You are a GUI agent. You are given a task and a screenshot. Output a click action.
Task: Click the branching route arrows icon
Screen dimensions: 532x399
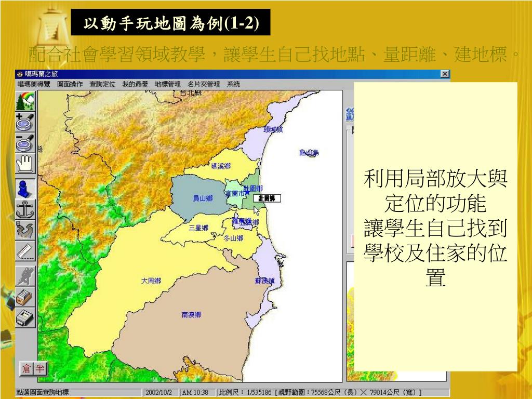tap(25, 231)
